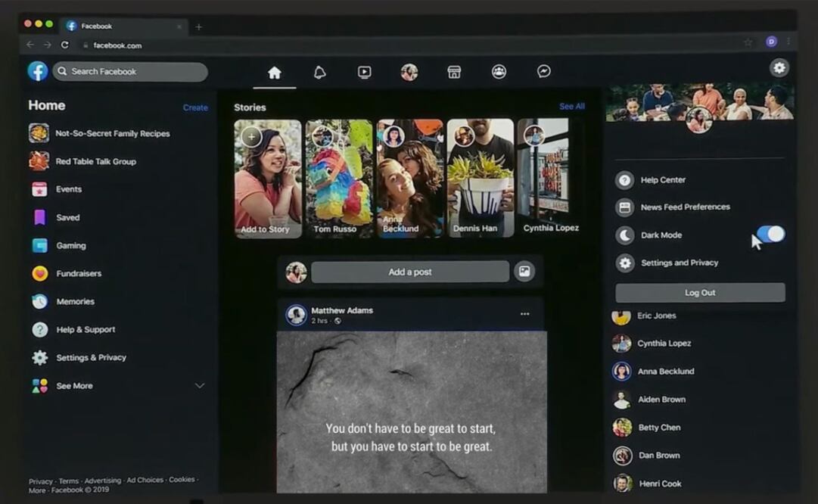Click the Log Out button
This screenshot has width=818, height=504.
pos(699,293)
